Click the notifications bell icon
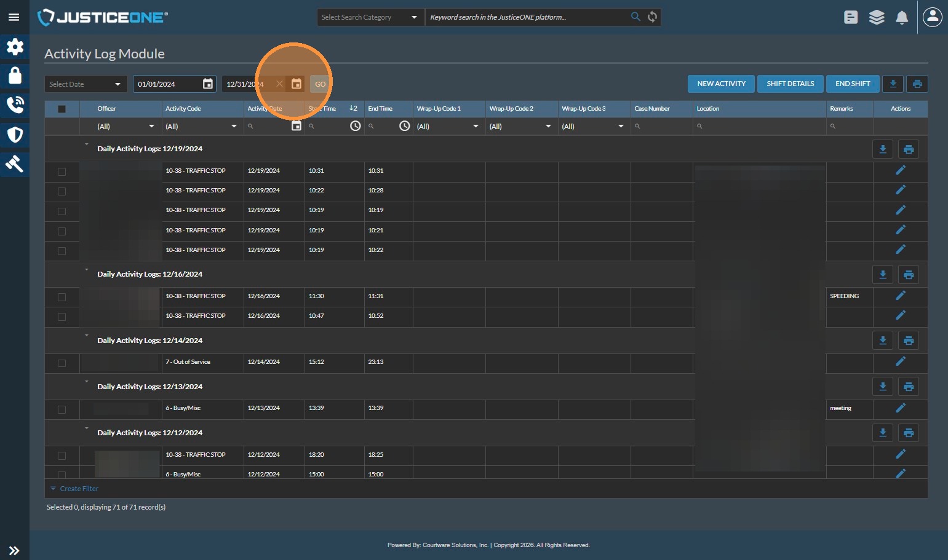 pos(901,17)
